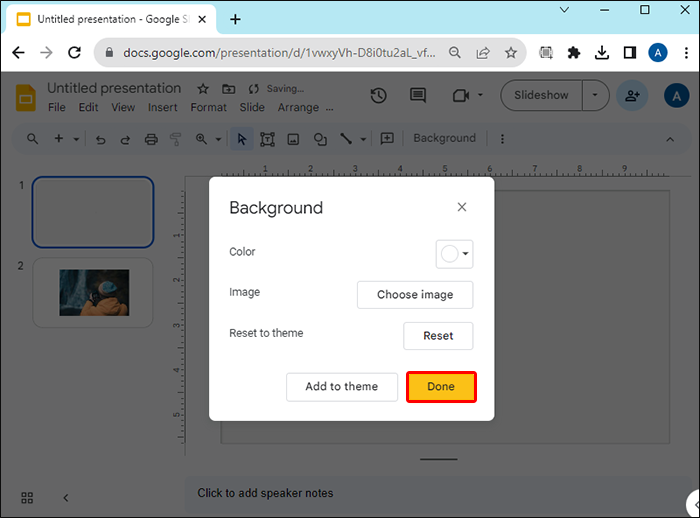Image resolution: width=700 pixels, height=518 pixels.
Task: Select the text box tool
Action: point(267,139)
